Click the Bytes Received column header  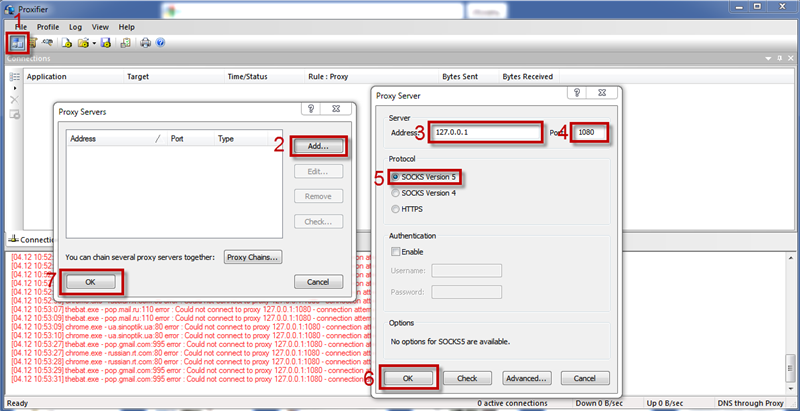(529, 76)
